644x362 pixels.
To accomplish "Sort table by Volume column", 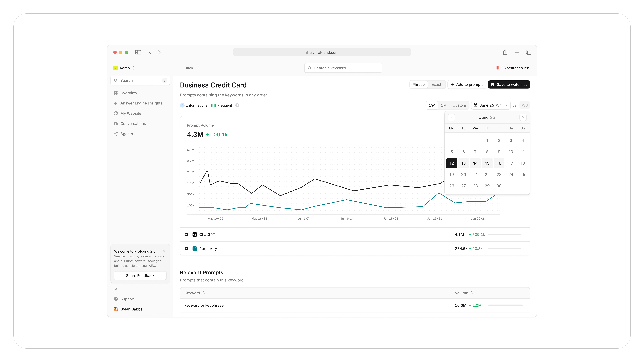I will 464,293.
